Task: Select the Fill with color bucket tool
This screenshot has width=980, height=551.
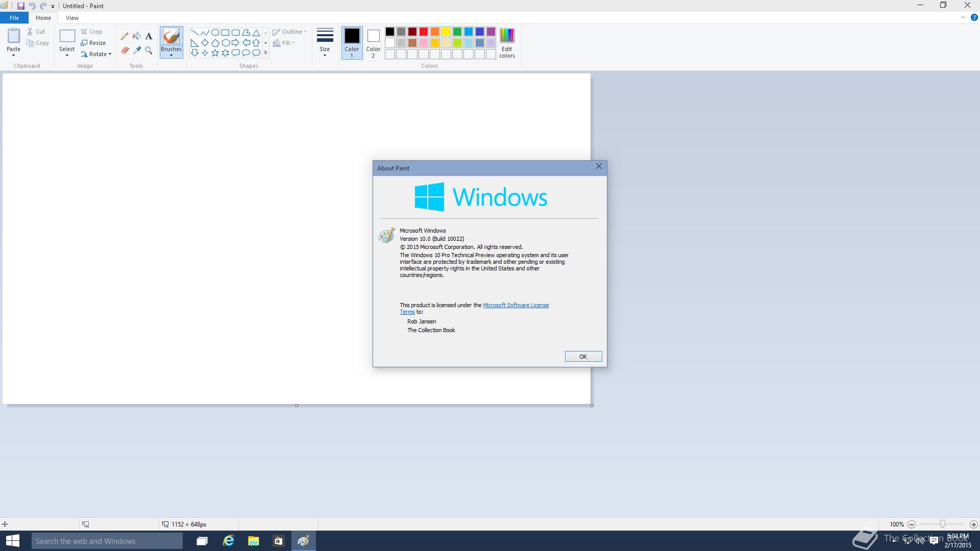Action: click(x=137, y=36)
